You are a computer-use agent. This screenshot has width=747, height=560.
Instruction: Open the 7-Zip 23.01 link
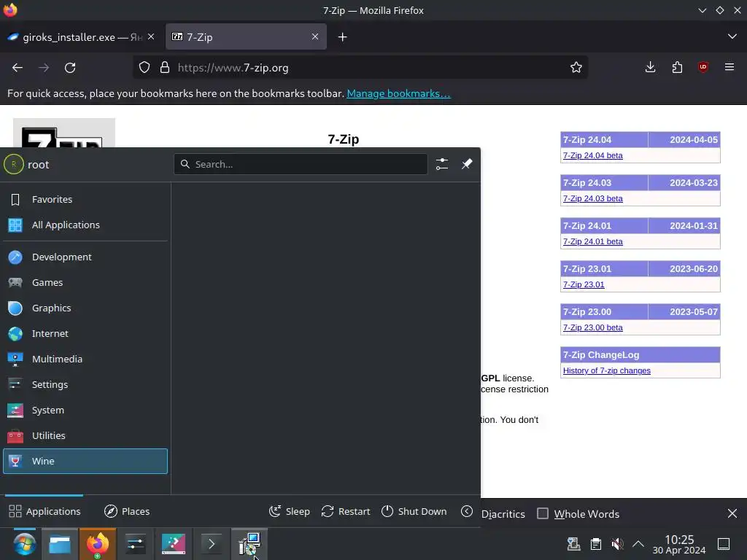click(x=584, y=285)
